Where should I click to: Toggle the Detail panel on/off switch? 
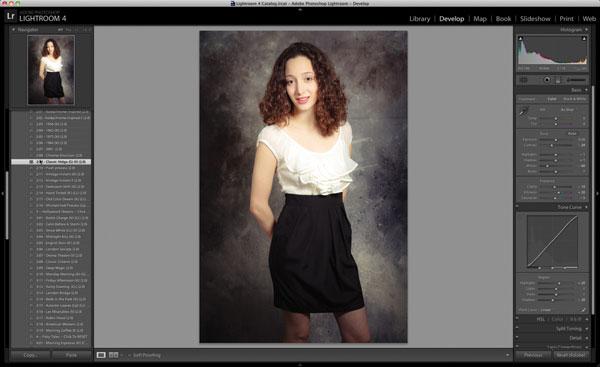coord(517,338)
